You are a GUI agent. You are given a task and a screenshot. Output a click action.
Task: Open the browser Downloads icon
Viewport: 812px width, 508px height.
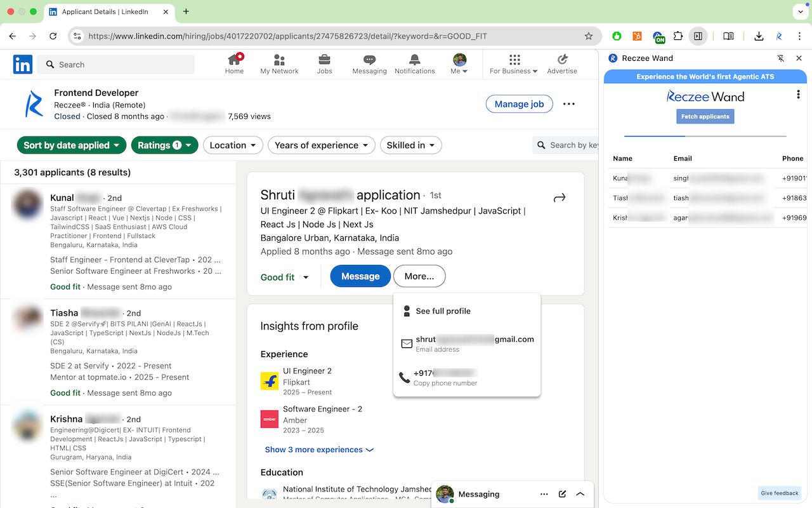tap(759, 36)
